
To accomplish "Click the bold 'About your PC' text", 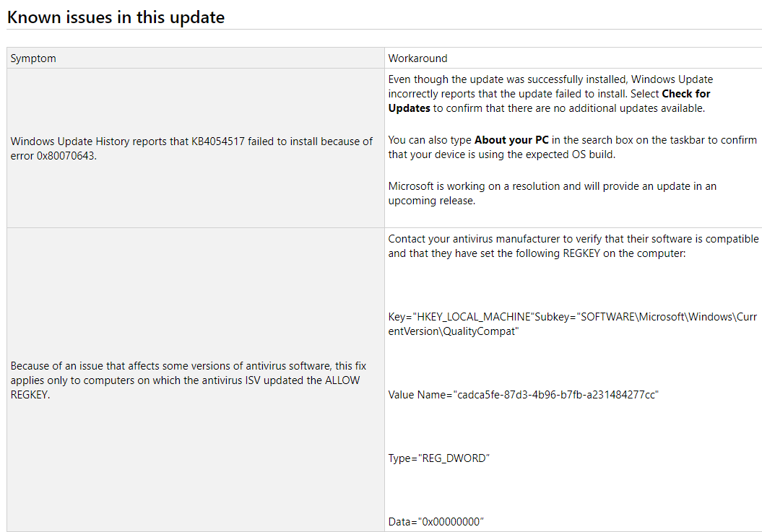I will (511, 140).
